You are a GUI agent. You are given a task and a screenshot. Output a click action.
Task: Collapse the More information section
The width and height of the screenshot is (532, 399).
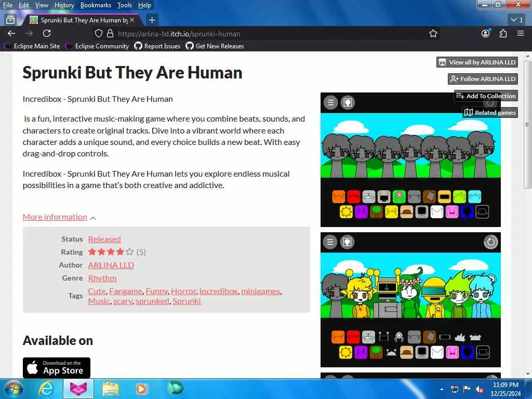pos(59,217)
